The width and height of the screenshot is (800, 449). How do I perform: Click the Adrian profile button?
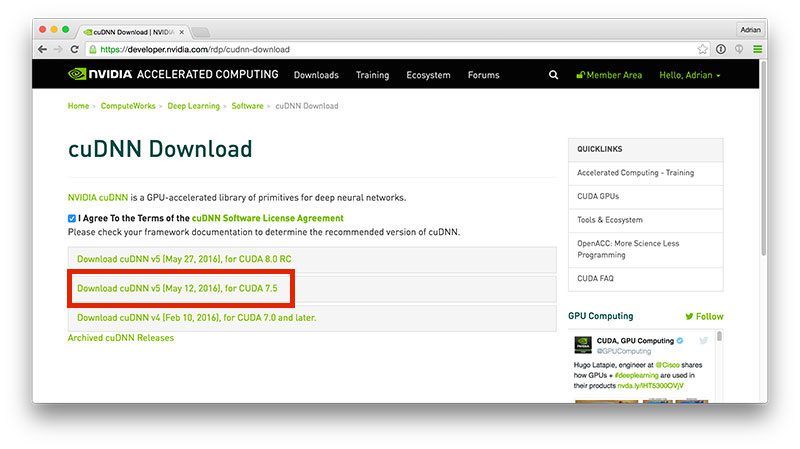tap(750, 30)
